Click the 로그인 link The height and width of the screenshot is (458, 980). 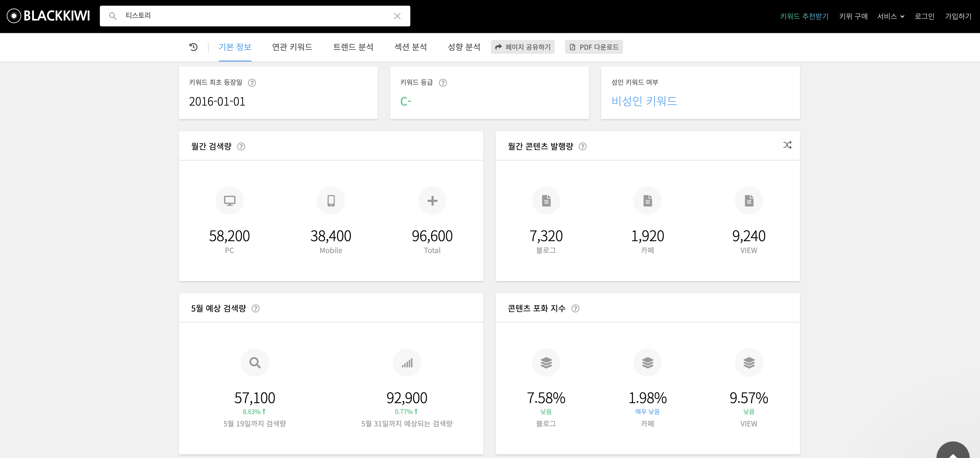pyautogui.click(x=924, y=16)
